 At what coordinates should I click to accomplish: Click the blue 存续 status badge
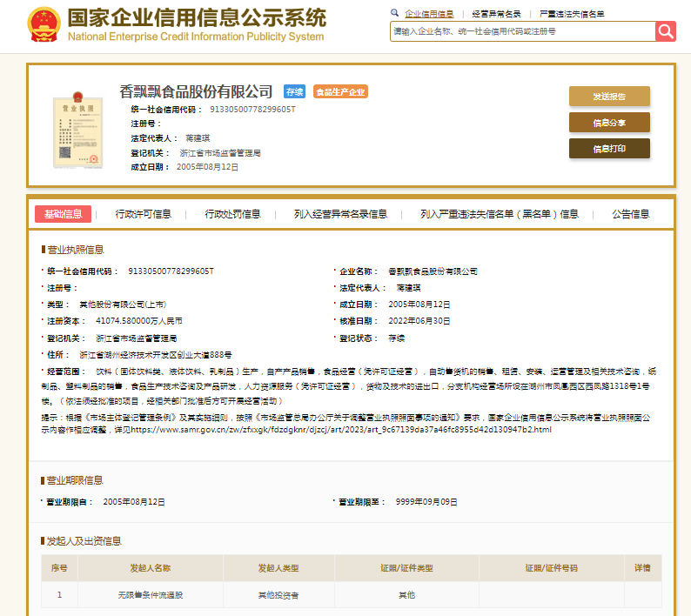(295, 91)
